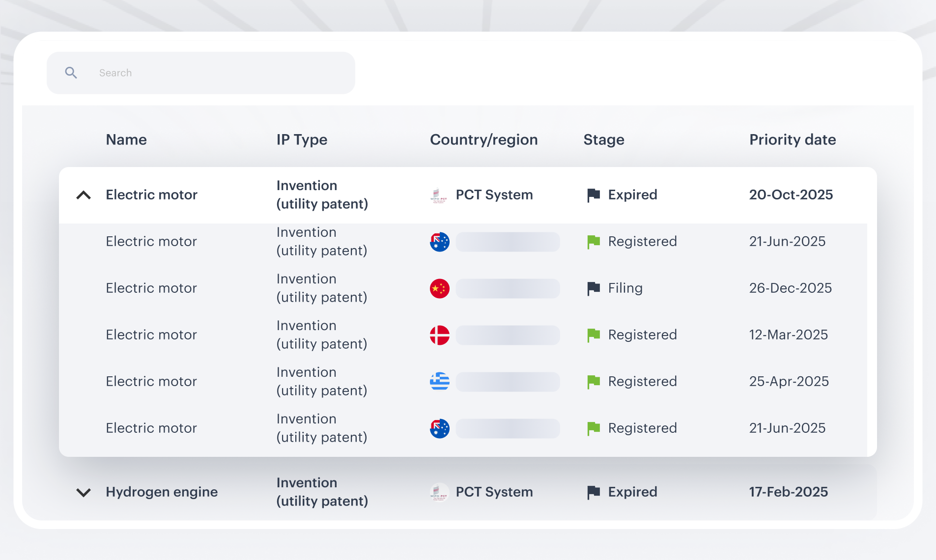Click the China flag icon
Image resolution: width=936 pixels, height=560 pixels.
coord(439,288)
